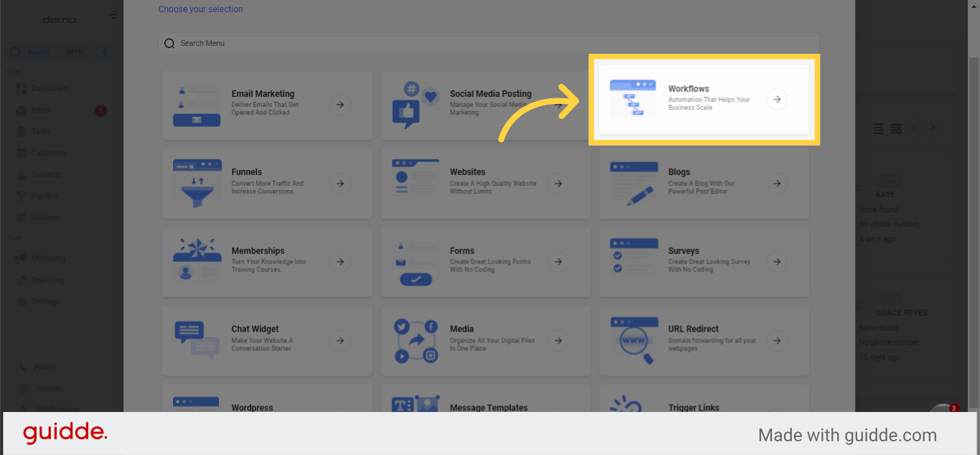Image resolution: width=980 pixels, height=455 pixels.
Task: Click the Choose your selection link
Action: (200, 9)
